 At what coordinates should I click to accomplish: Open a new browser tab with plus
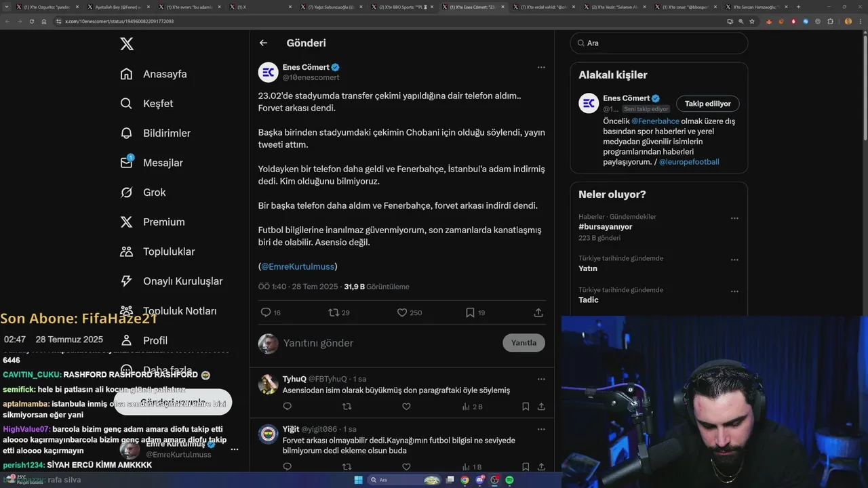[x=798, y=7]
